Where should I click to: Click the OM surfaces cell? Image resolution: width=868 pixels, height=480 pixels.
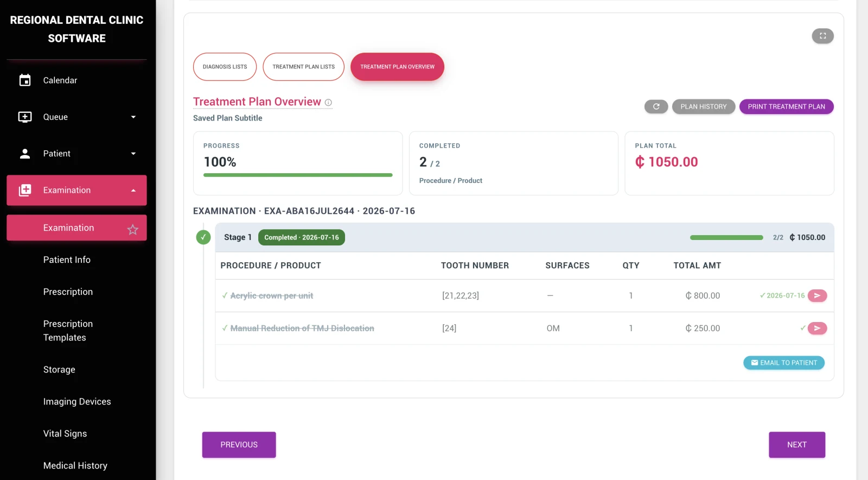point(553,329)
